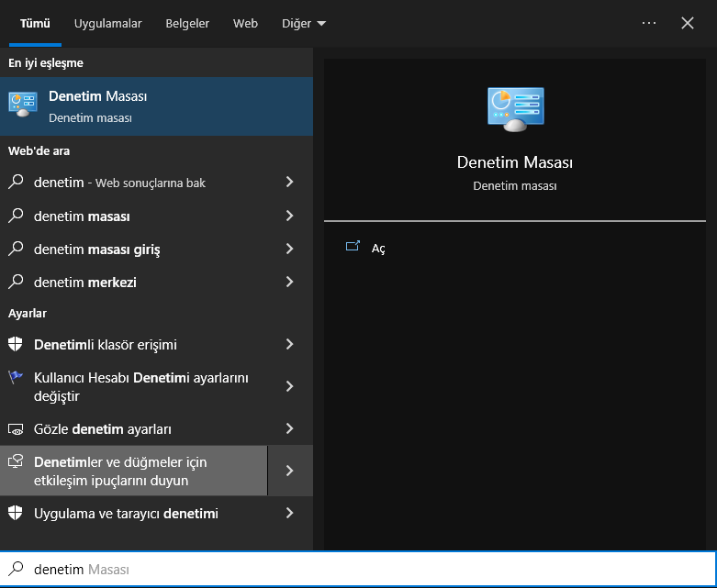Open the three-dot options menu

[x=649, y=23]
